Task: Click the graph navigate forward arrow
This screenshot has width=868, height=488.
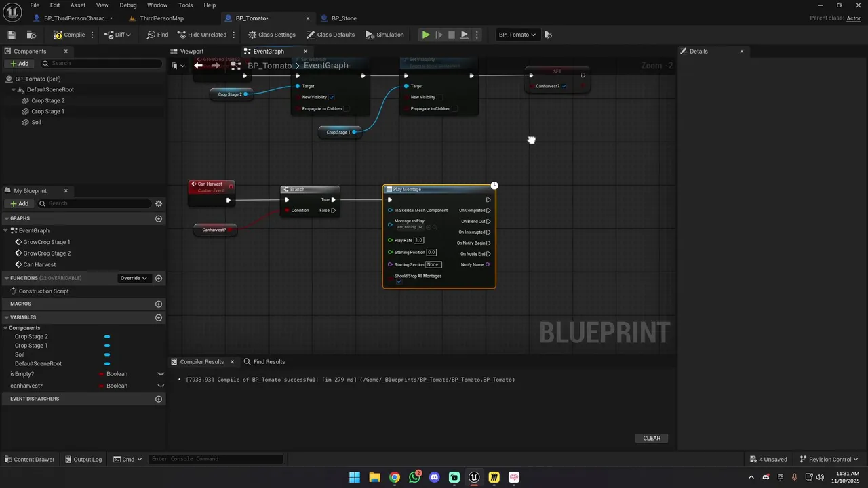Action: tap(216, 66)
